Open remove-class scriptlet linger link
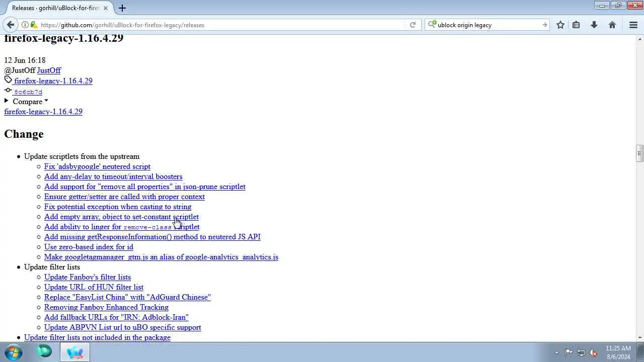 (122, 227)
